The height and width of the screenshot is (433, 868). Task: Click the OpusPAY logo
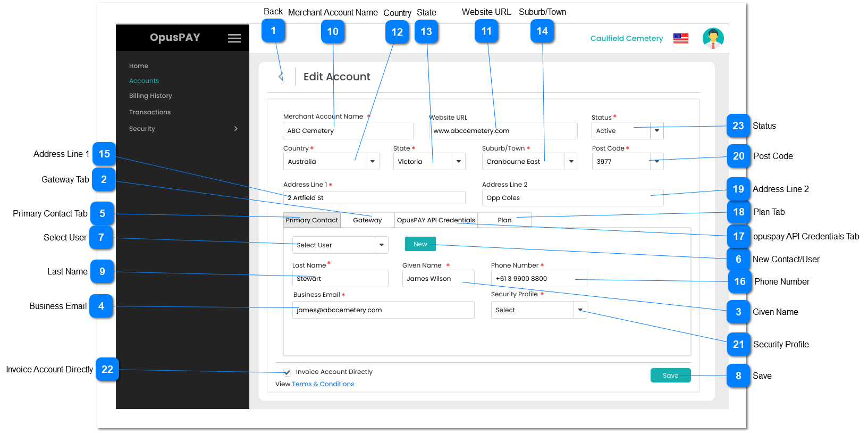(x=175, y=38)
